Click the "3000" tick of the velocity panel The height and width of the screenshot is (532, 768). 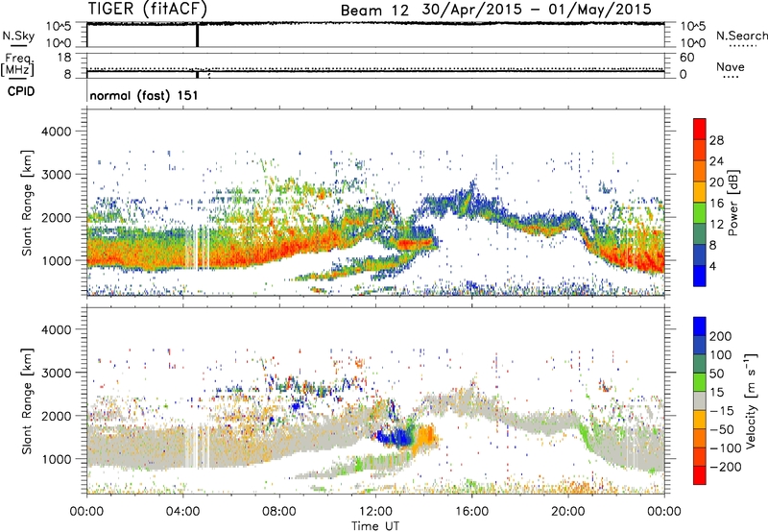click(56, 373)
